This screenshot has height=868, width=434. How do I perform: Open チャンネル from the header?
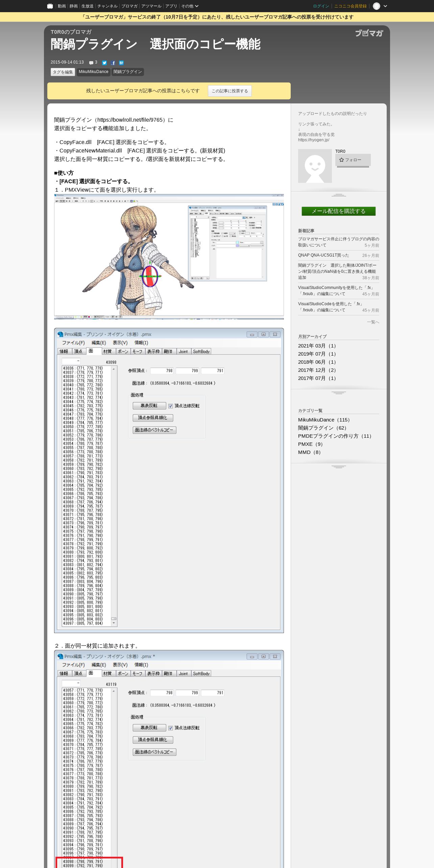(107, 6)
